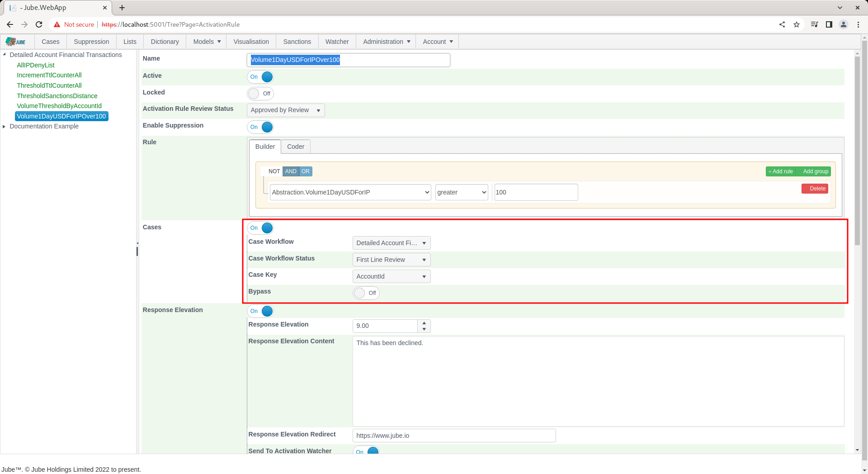868x474 pixels.
Task: Open the Suppression menu item
Action: tap(91, 42)
